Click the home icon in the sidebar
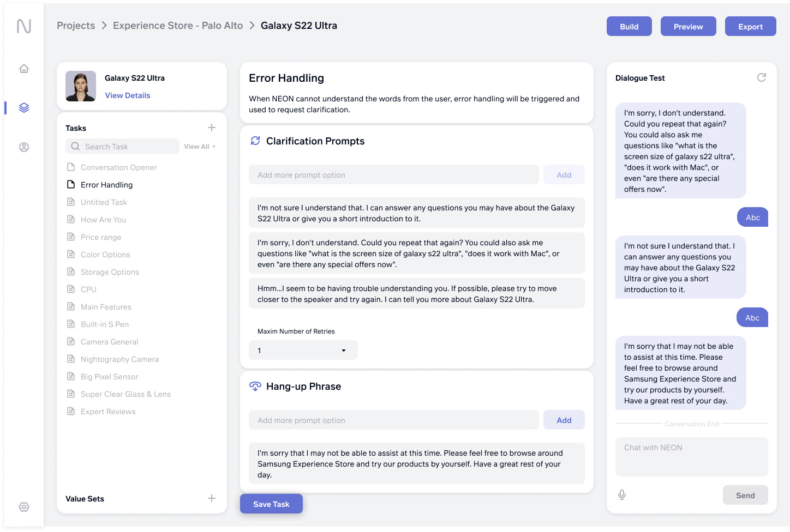Screen dimensions: 790x532 click(x=24, y=69)
